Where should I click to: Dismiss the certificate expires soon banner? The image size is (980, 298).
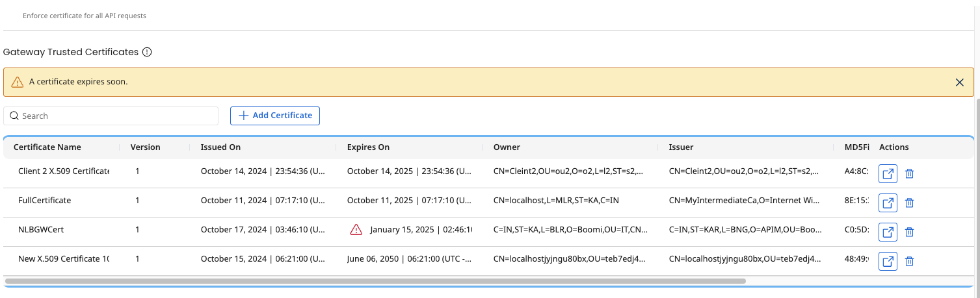point(959,82)
